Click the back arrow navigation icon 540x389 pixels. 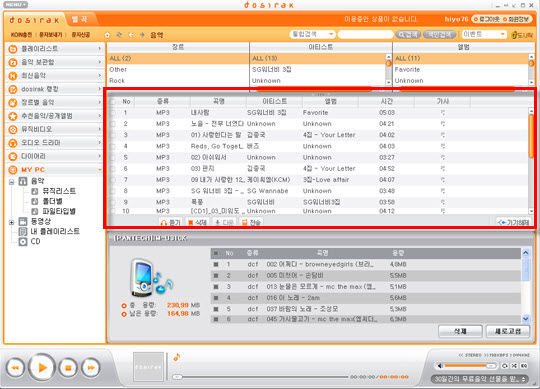pos(131,35)
